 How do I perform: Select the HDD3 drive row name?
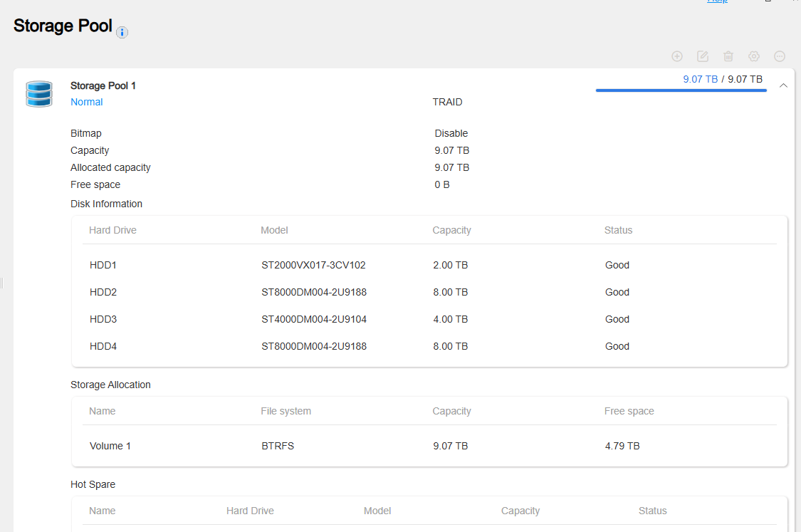tap(103, 319)
